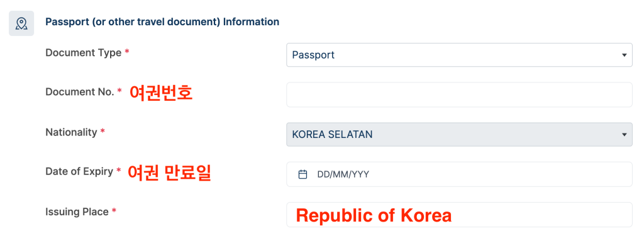Focus the Issuing Place input field
Image resolution: width=644 pixels, height=238 pixels.
tap(459, 215)
